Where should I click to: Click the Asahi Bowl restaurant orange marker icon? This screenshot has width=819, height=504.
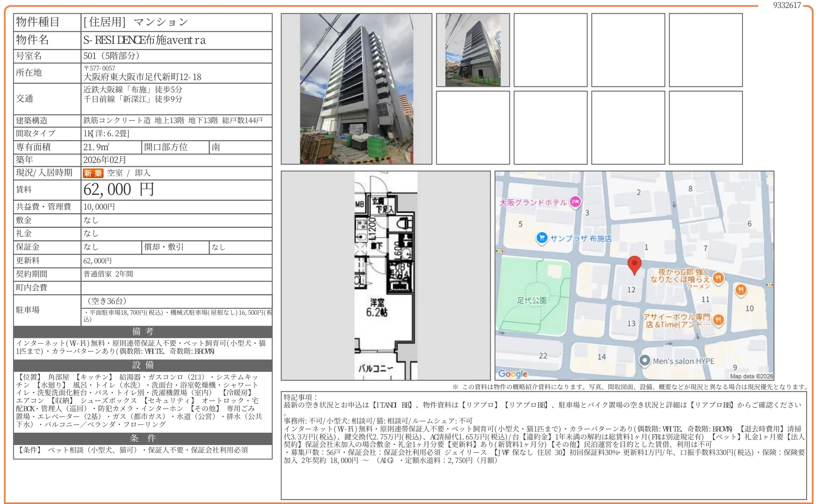coord(718,320)
